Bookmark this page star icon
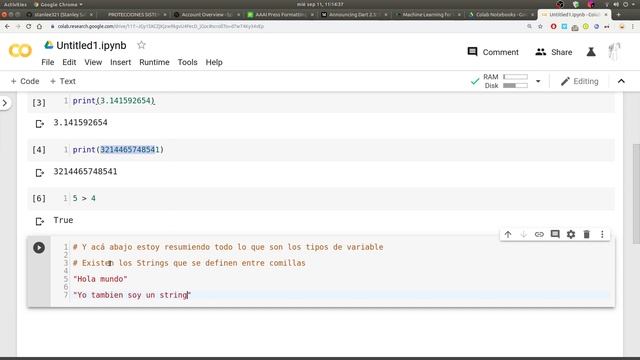Screen dimensions: 640x360 point(540,26)
